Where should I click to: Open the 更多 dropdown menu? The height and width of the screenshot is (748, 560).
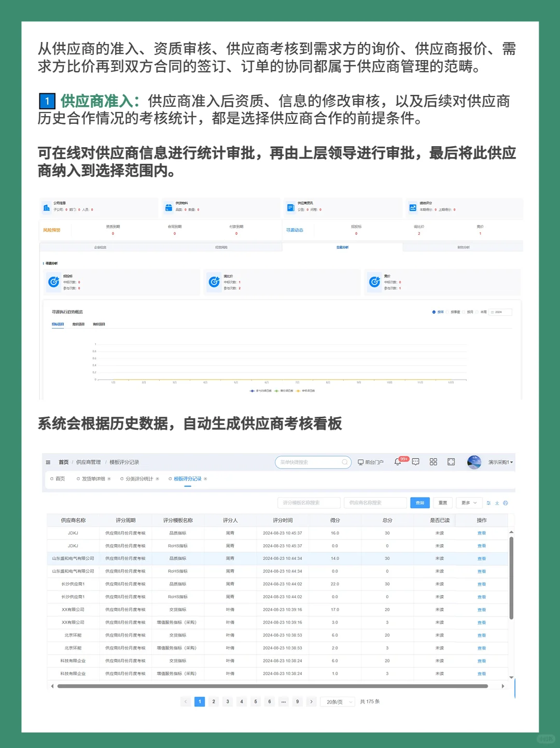click(x=469, y=502)
